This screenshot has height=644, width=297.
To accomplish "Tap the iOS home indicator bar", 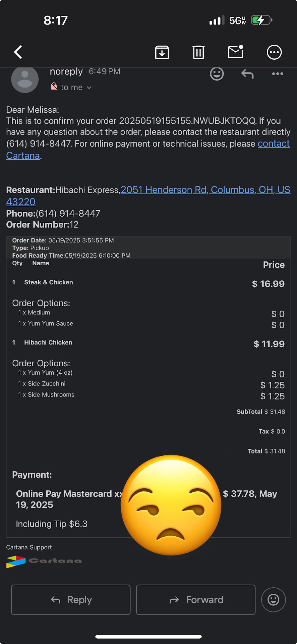I will pos(148,637).
